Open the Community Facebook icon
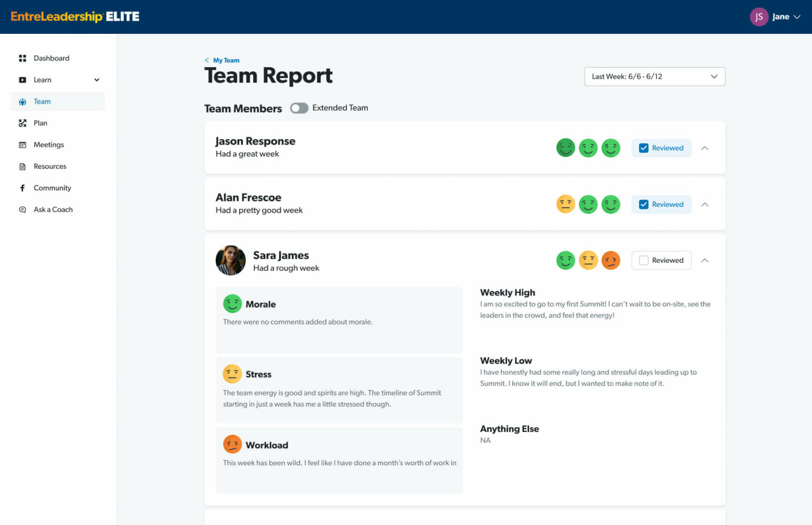 22,188
